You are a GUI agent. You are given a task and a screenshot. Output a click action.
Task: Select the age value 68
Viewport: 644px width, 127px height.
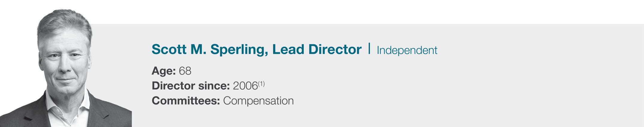tap(185, 71)
